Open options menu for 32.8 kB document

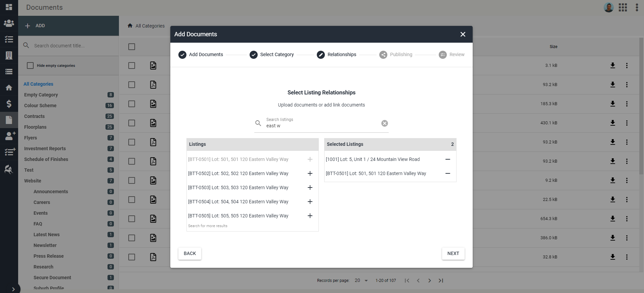pyautogui.click(x=627, y=257)
